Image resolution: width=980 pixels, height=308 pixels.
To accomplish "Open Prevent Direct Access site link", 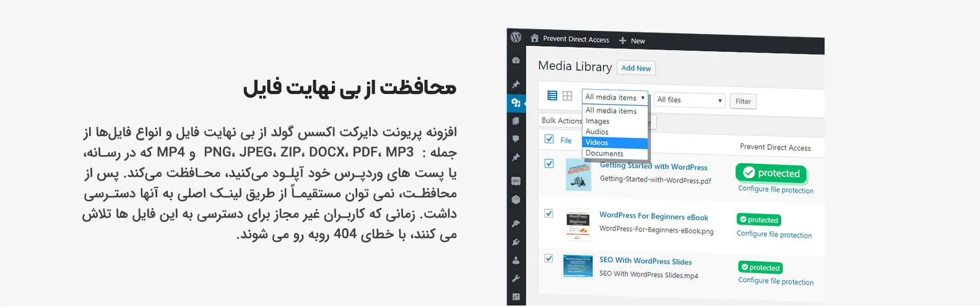I will pos(576,39).
